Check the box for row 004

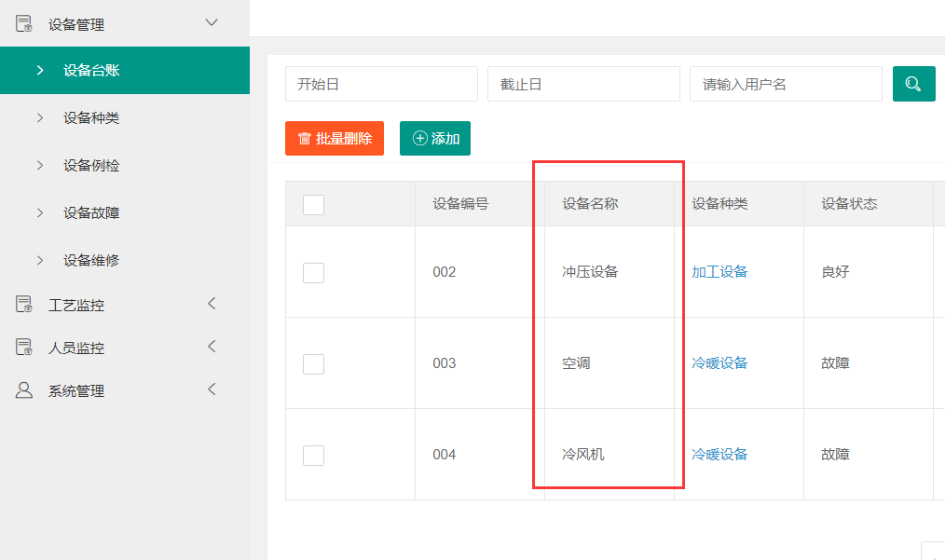[313, 455]
